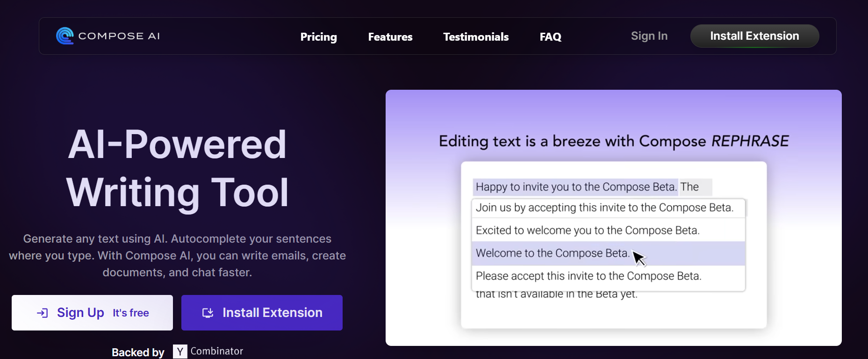The width and height of the screenshot is (868, 359).
Task: Click the COMPOSE AI brand name
Action: point(119,36)
